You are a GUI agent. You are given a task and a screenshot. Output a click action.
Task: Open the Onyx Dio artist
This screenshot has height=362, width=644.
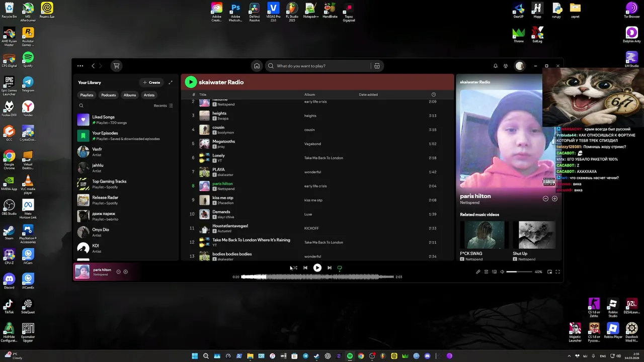click(x=126, y=232)
